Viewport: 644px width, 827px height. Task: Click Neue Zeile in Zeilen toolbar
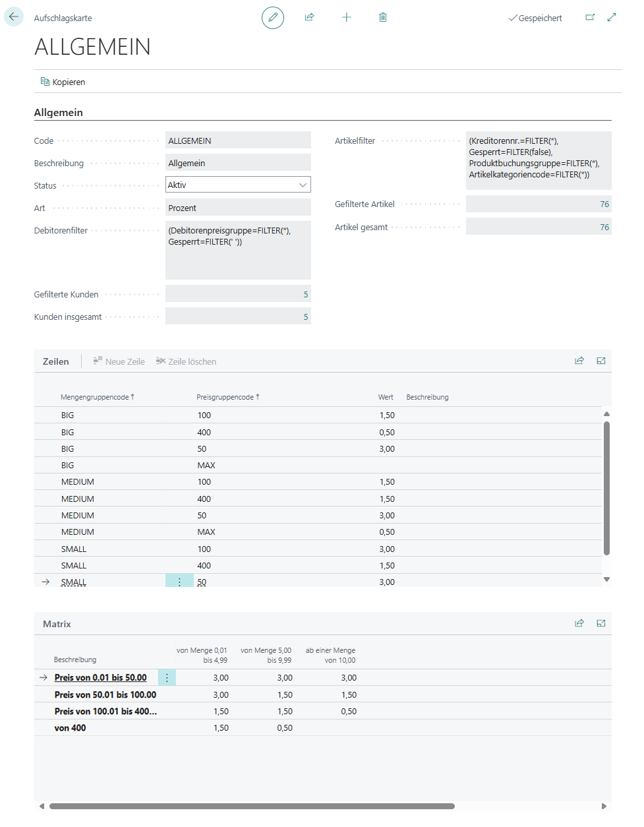(x=119, y=362)
